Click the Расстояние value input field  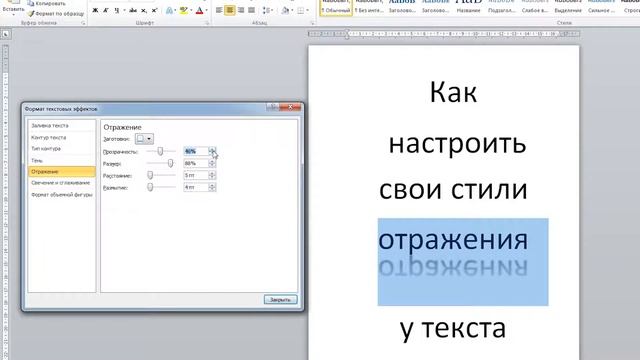pyautogui.click(x=196, y=175)
